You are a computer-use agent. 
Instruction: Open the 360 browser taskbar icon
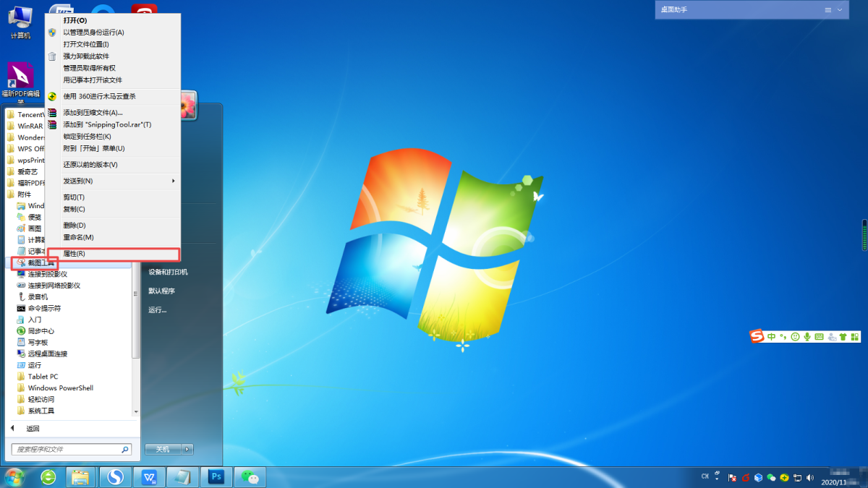[x=48, y=477]
